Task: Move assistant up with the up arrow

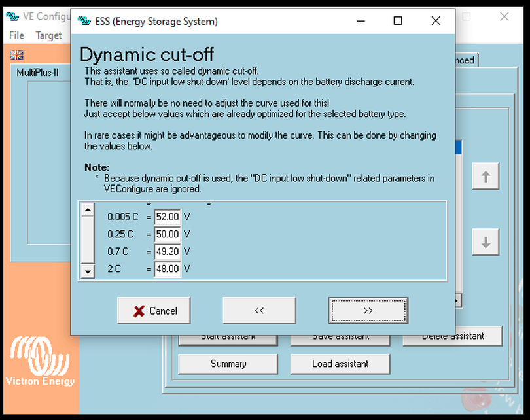Action: tap(486, 176)
